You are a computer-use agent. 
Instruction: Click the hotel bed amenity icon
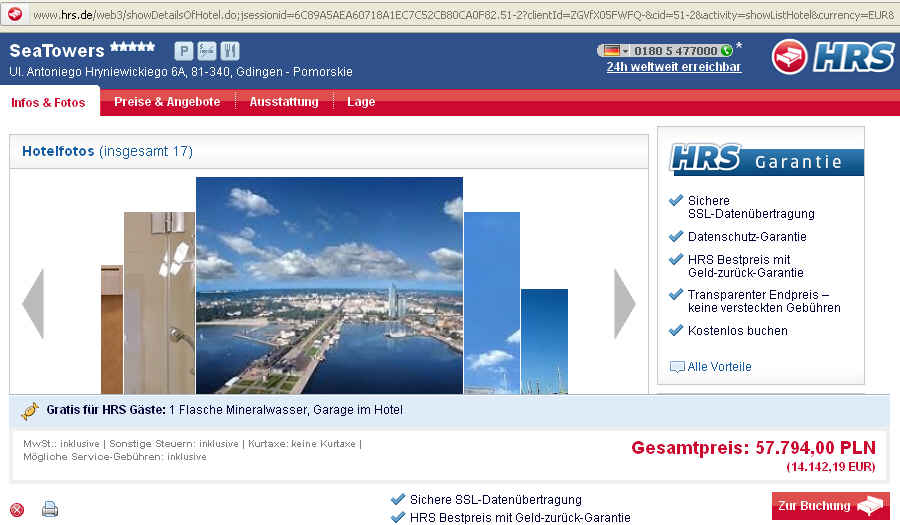pyautogui.click(x=207, y=51)
